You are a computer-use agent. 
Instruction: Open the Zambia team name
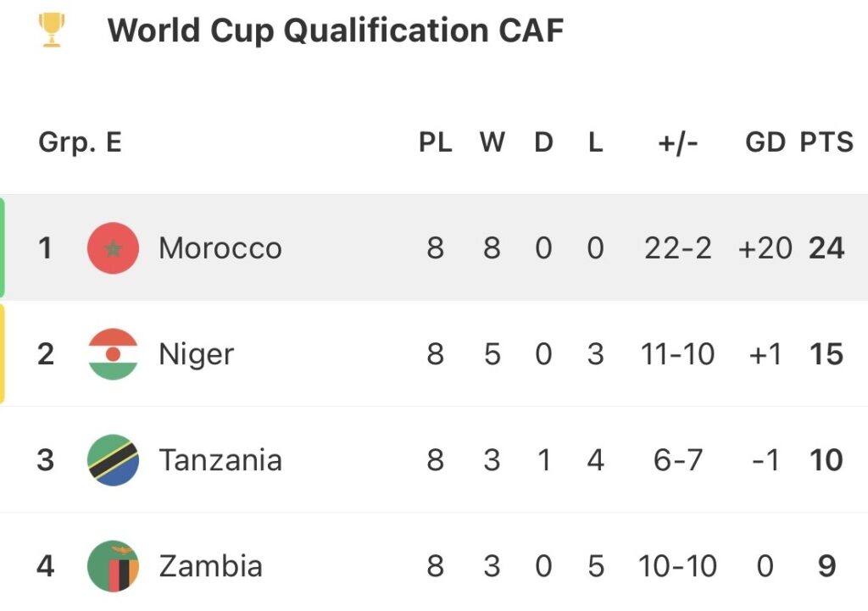[210, 565]
